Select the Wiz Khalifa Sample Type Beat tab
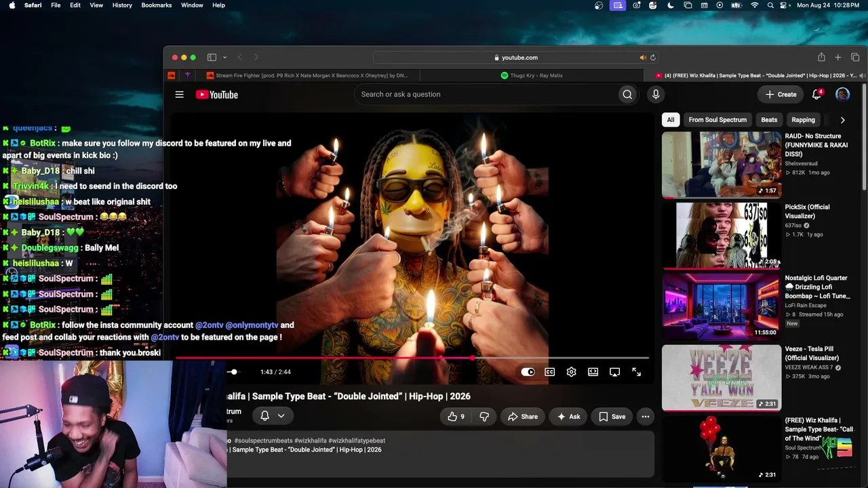 754,75
